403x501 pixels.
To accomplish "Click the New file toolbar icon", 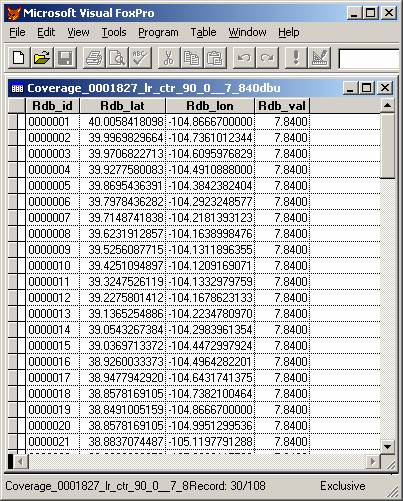I will [x=19, y=58].
